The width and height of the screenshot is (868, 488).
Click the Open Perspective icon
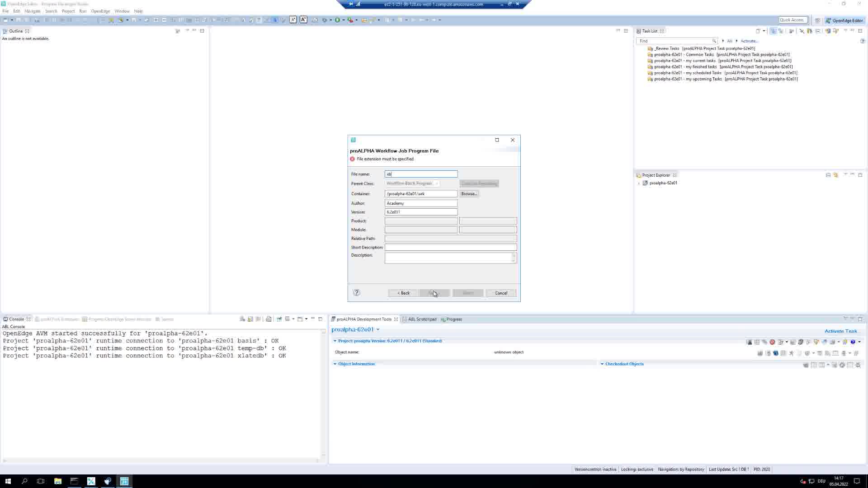click(x=817, y=20)
